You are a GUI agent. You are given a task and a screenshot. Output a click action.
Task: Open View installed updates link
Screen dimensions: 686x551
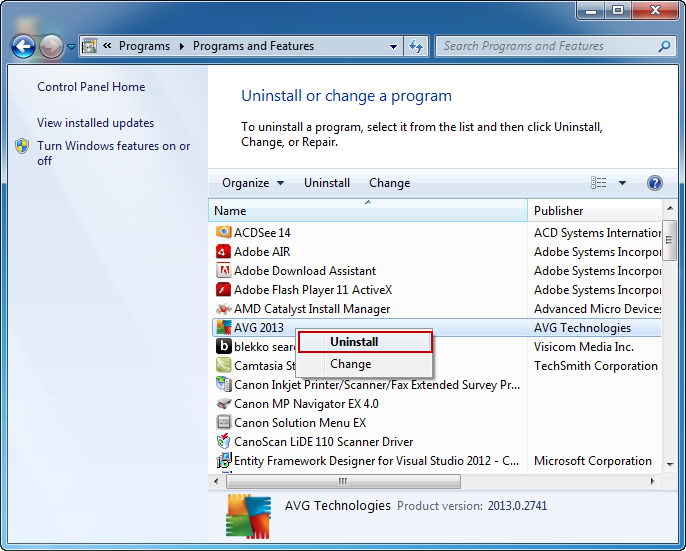95,123
